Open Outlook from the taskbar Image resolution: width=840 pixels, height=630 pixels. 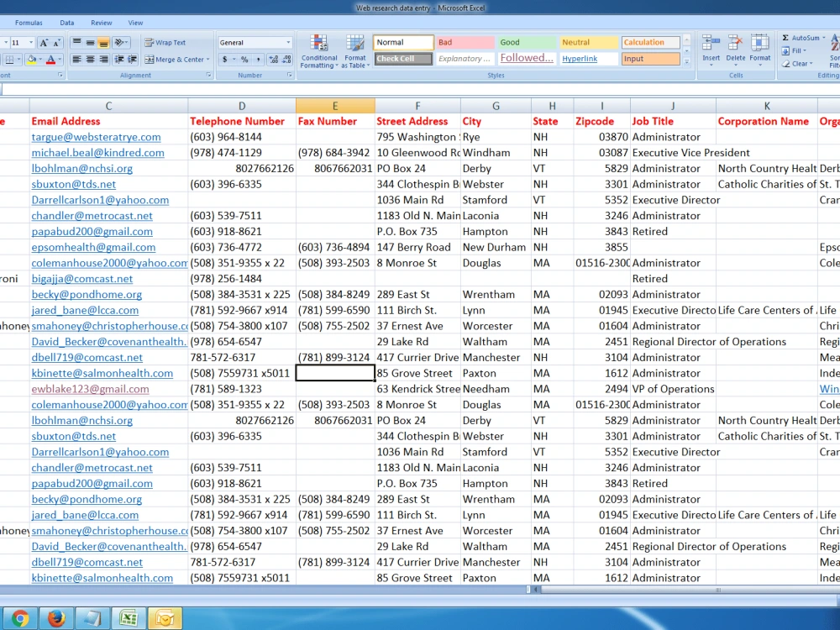pos(165,619)
